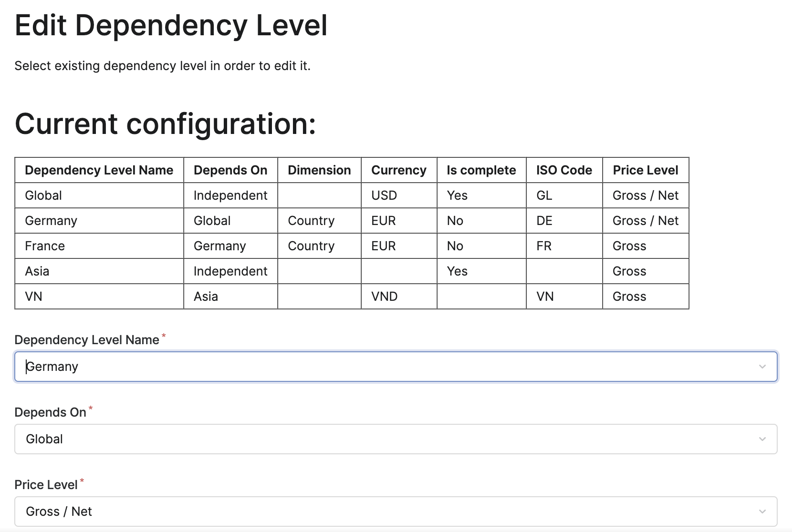Viewport: 792px width, 532px height.
Task: Expand the Depends On dropdown
Action: click(395, 439)
